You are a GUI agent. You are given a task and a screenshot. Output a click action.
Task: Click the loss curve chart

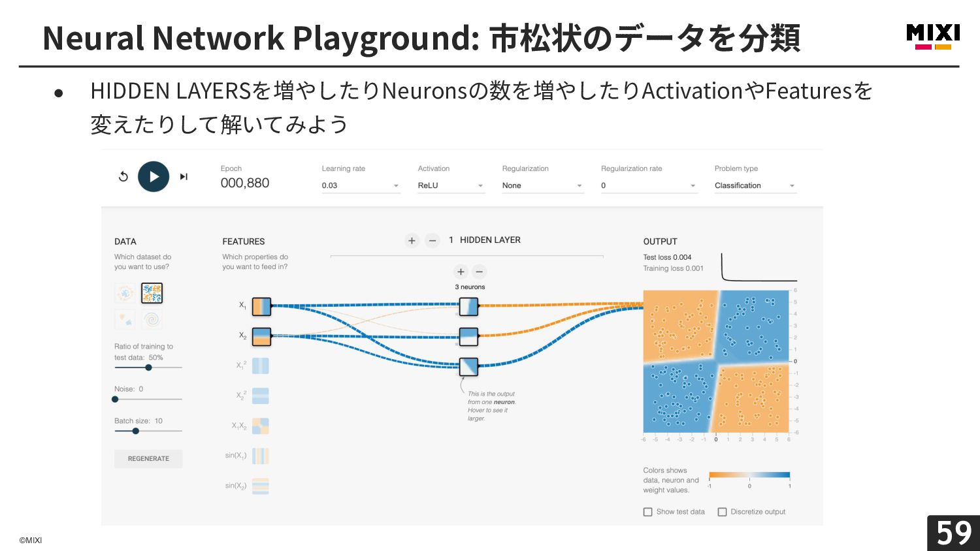(x=759, y=267)
